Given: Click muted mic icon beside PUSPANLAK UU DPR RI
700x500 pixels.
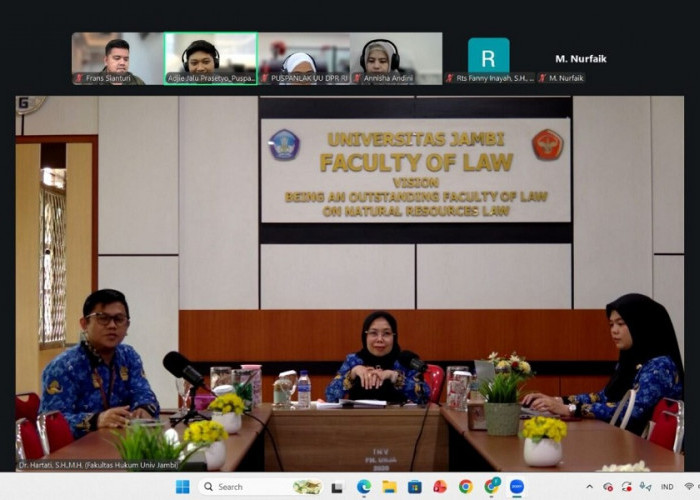Looking at the screenshot, I should tap(265, 78).
